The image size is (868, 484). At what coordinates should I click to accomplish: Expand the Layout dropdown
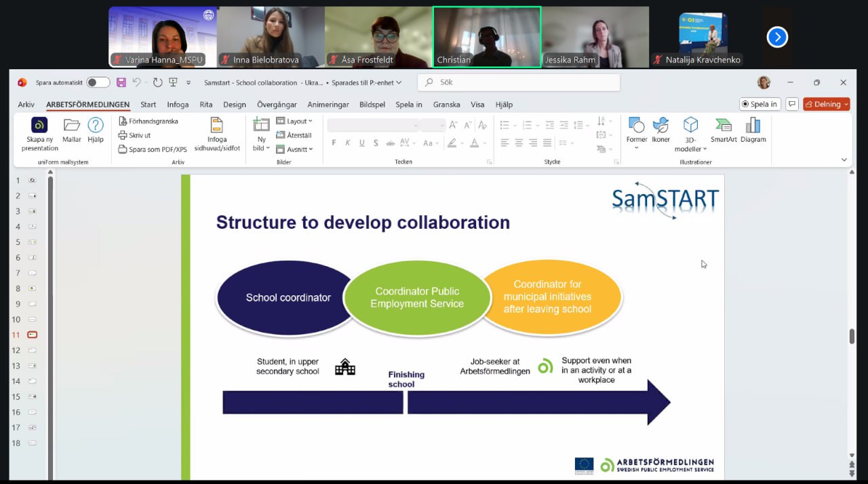[x=295, y=122]
